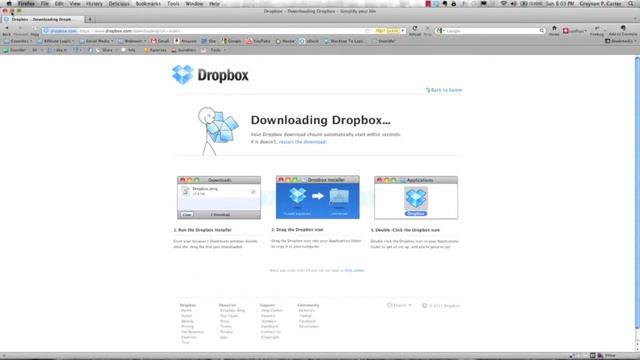Click the Home toolbar icon
The height and width of the screenshot is (360, 640).
tap(554, 30)
